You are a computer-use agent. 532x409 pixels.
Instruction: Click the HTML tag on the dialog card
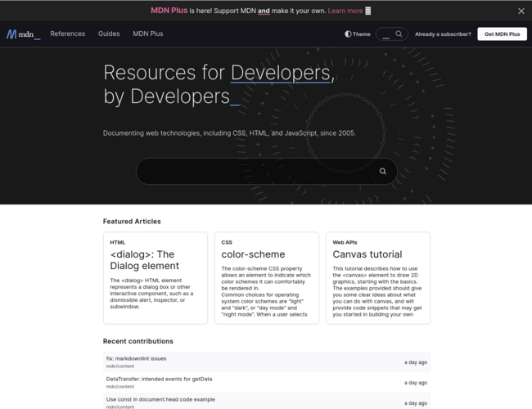pyautogui.click(x=117, y=242)
